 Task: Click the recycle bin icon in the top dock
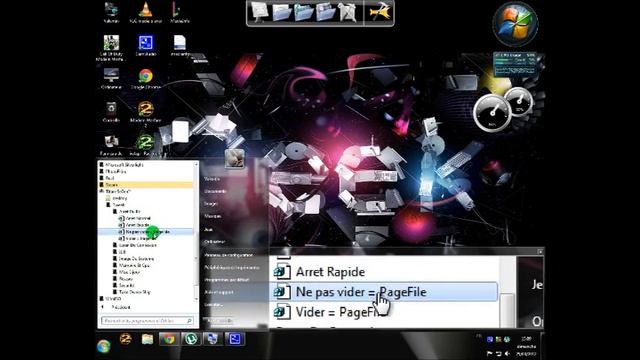click(347, 13)
